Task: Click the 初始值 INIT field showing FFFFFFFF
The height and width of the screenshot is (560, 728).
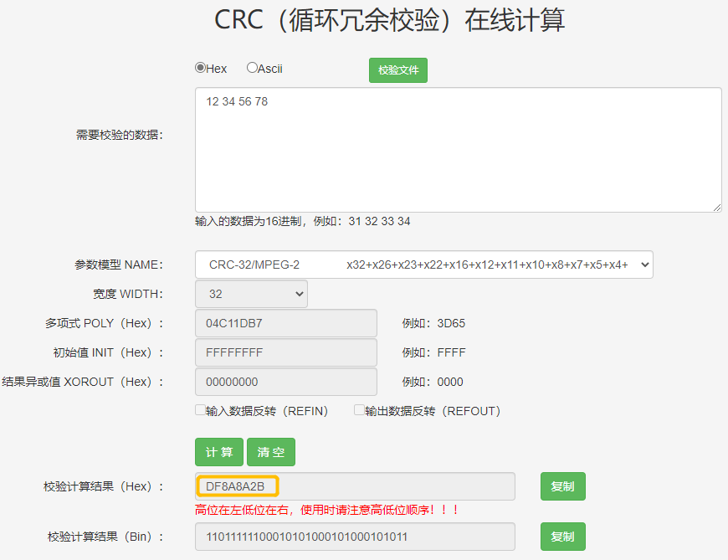Action: [x=285, y=352]
